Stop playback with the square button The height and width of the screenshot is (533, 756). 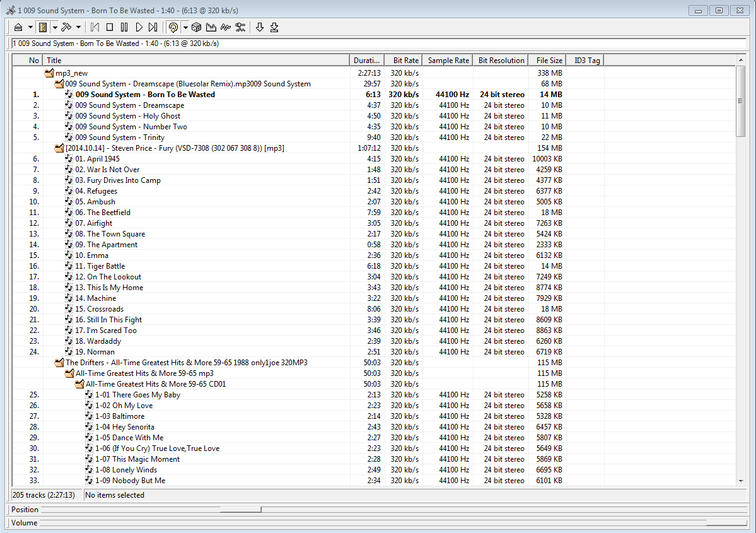pos(110,27)
